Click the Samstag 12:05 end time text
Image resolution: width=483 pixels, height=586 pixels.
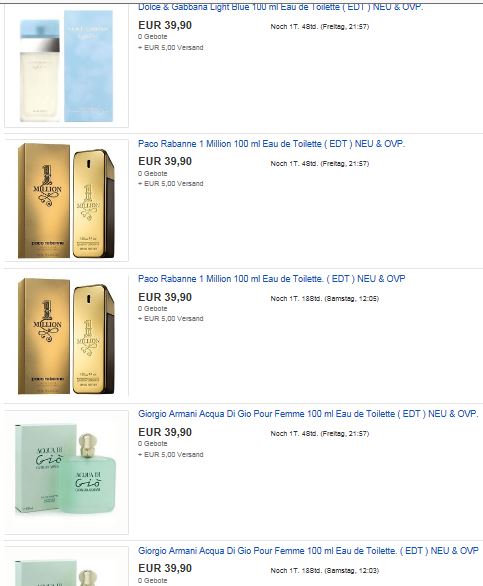click(x=351, y=299)
